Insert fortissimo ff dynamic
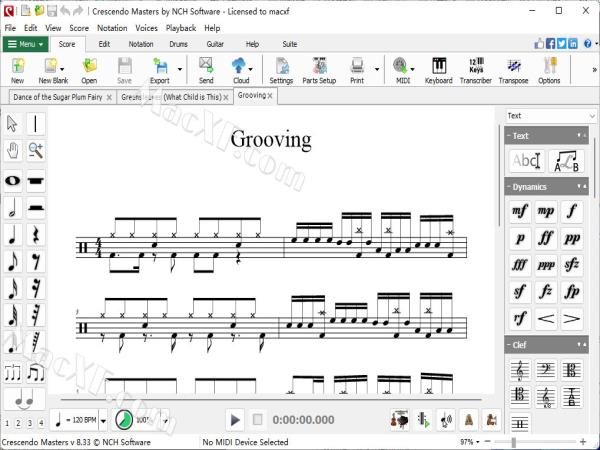 [x=546, y=238]
